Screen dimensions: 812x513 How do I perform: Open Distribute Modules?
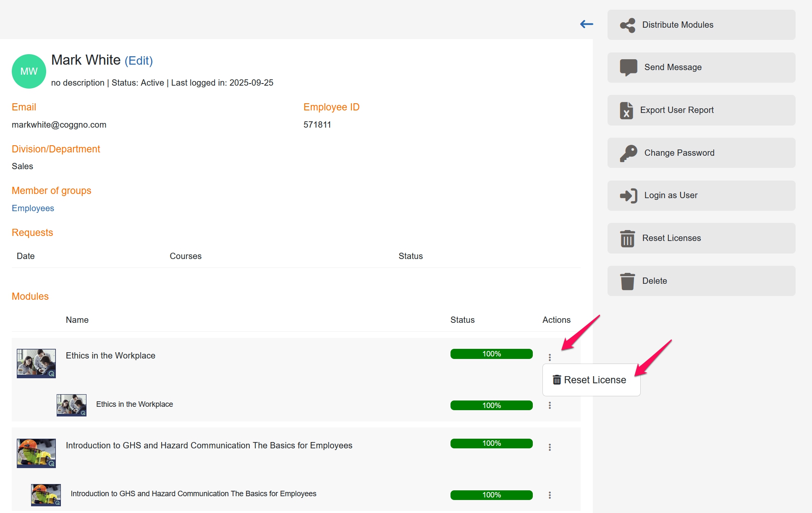[x=701, y=25]
